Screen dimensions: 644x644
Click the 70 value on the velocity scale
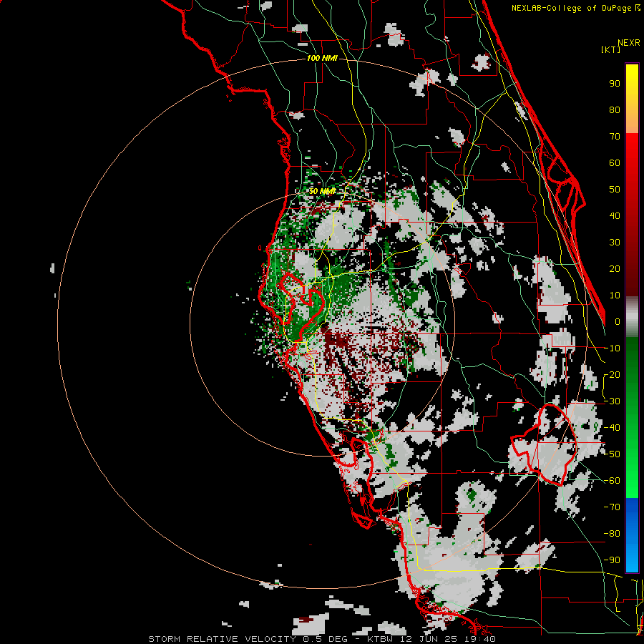click(x=615, y=137)
